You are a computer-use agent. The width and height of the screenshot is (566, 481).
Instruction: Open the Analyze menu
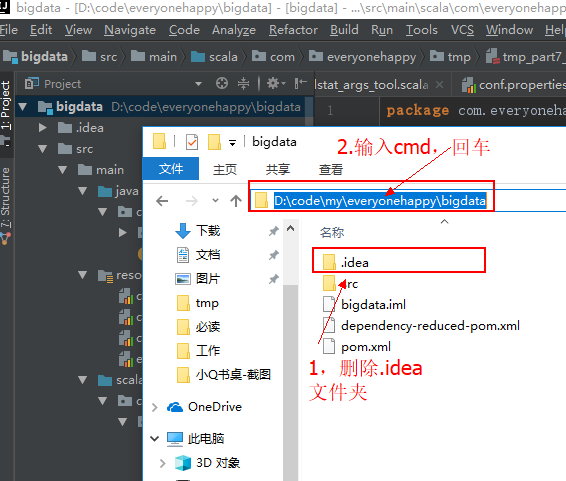[x=234, y=30]
